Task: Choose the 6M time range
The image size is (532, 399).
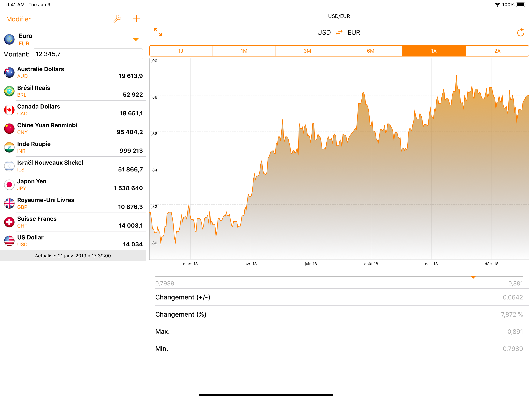Action: point(370,51)
